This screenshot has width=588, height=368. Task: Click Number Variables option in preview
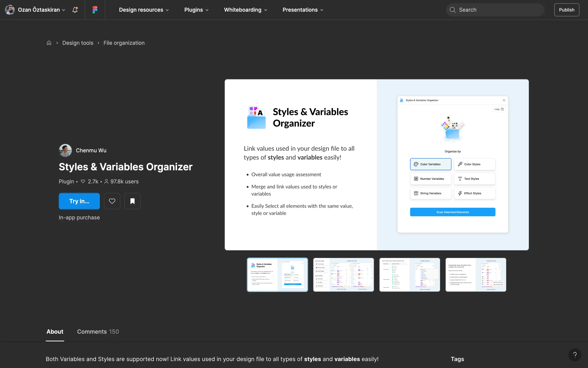click(x=431, y=179)
